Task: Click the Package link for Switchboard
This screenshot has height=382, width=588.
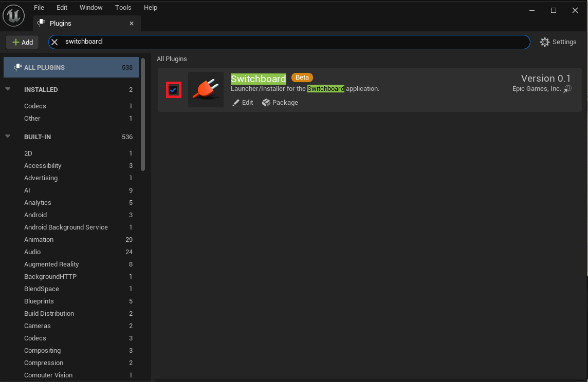Action: pyautogui.click(x=280, y=103)
